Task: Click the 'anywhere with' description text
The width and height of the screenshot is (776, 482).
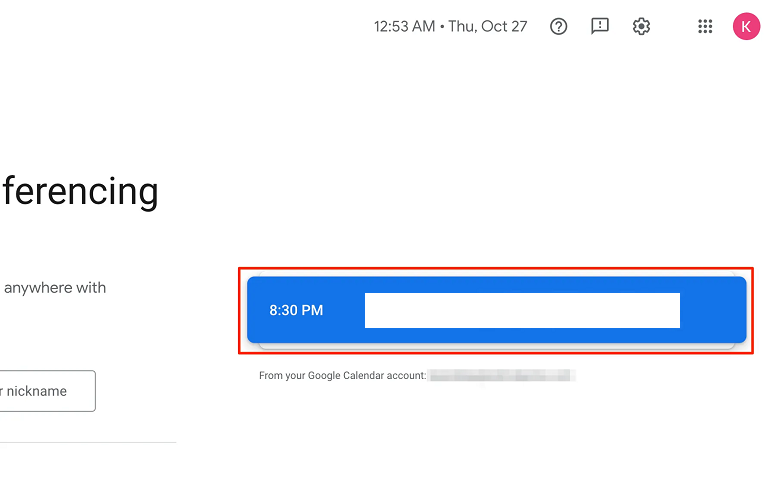Action: (55, 288)
